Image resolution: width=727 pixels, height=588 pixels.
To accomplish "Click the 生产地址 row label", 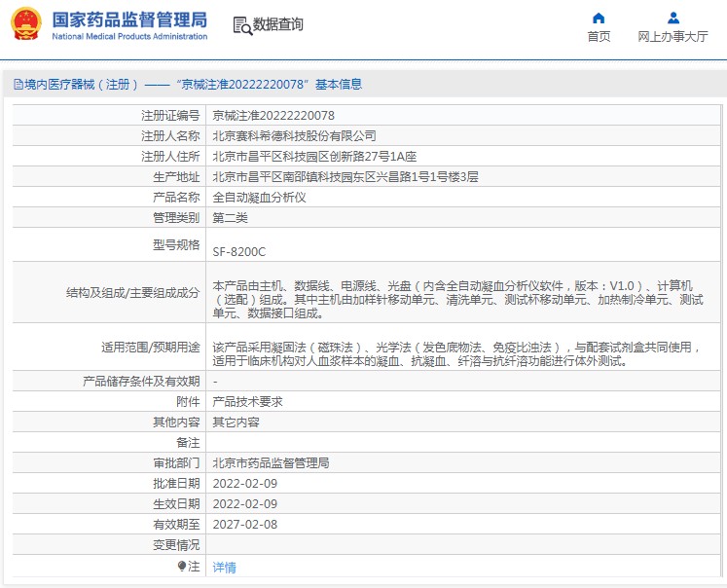I will coord(176,176).
